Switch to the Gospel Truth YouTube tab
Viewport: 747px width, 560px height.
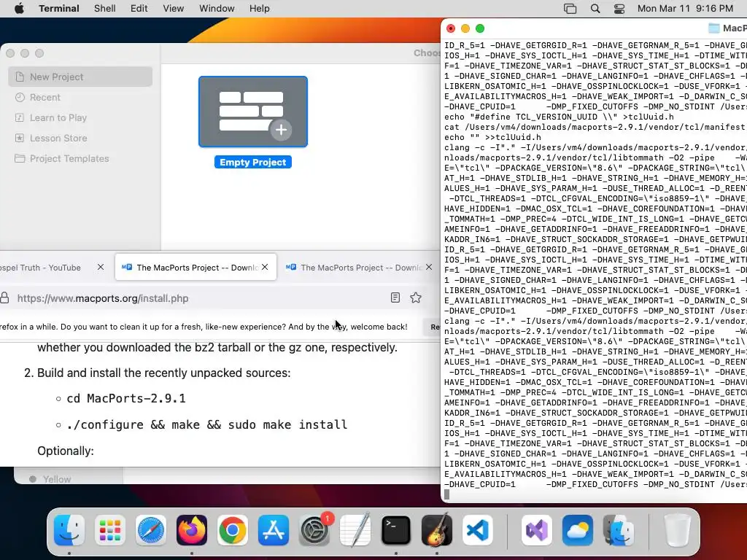(41, 267)
